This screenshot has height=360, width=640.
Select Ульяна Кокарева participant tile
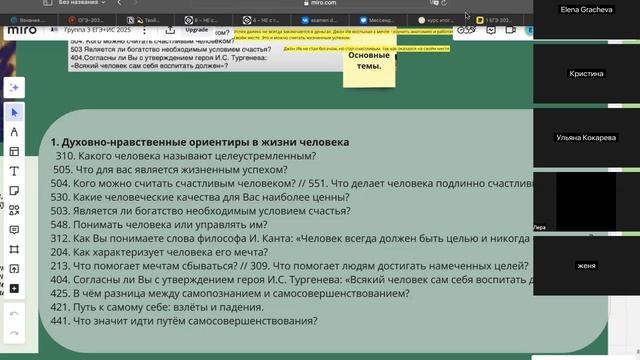pos(586,138)
